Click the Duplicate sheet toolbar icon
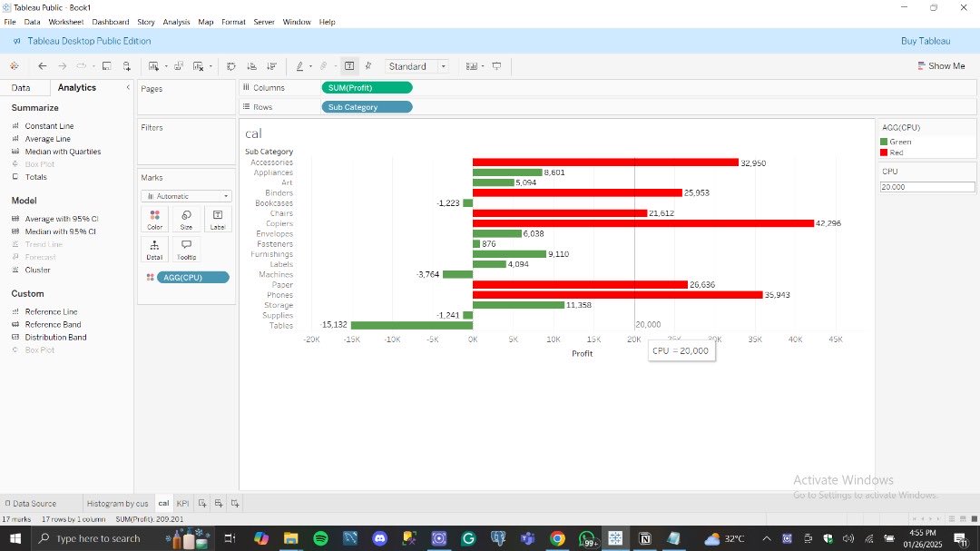The height and width of the screenshot is (551, 980). (179, 65)
